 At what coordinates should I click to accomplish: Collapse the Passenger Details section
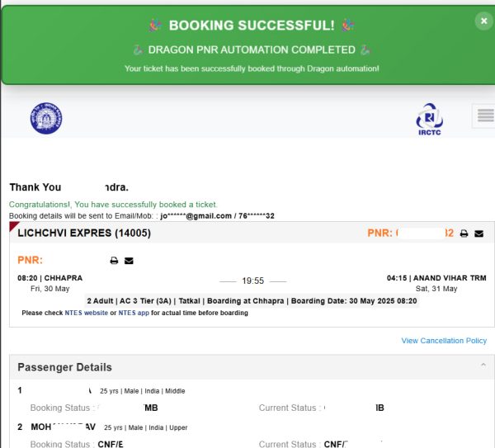(483, 365)
